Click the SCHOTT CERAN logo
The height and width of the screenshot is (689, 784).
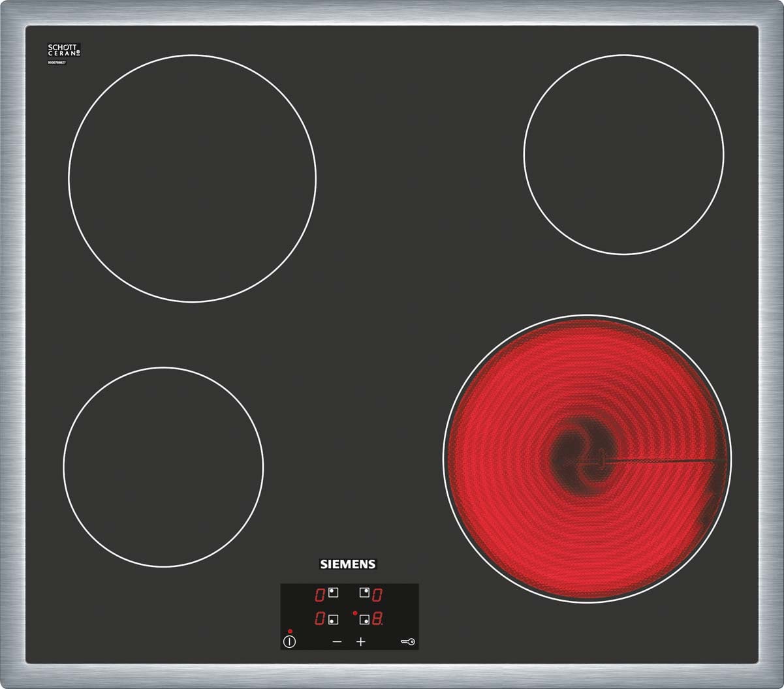point(63,51)
